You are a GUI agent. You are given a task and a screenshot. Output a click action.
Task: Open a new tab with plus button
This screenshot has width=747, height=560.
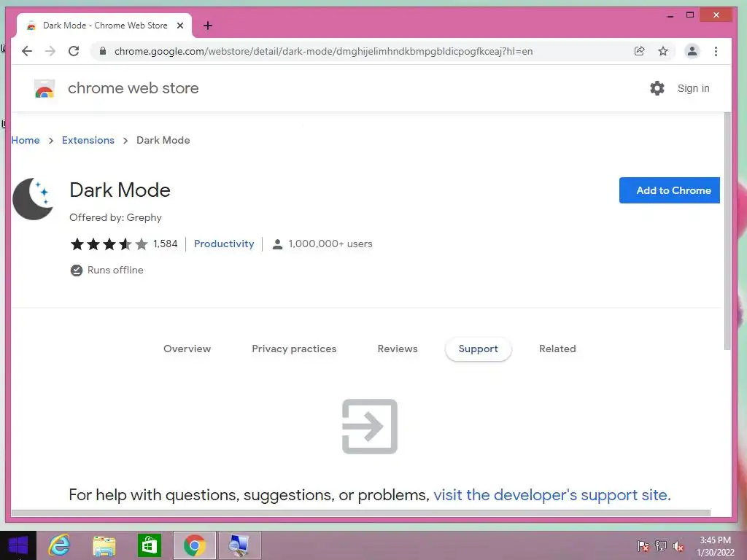[208, 26]
